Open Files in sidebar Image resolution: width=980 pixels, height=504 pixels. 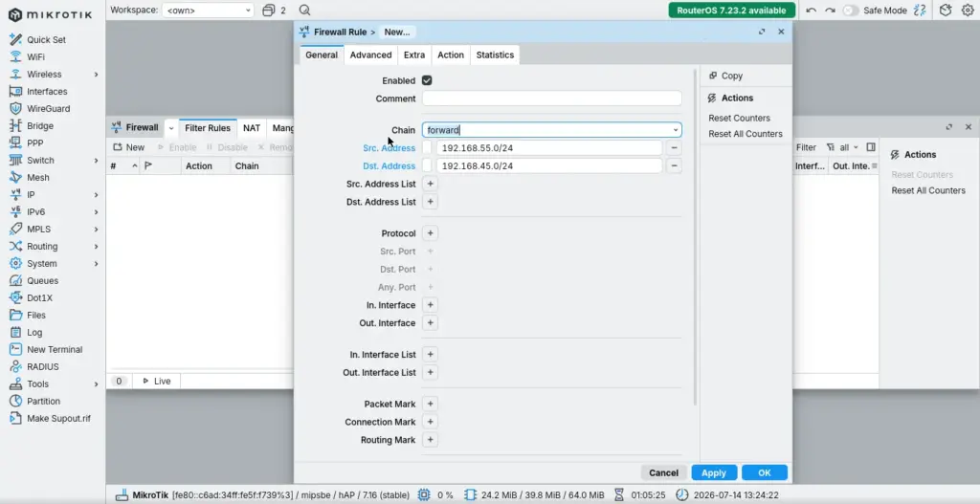(x=35, y=315)
